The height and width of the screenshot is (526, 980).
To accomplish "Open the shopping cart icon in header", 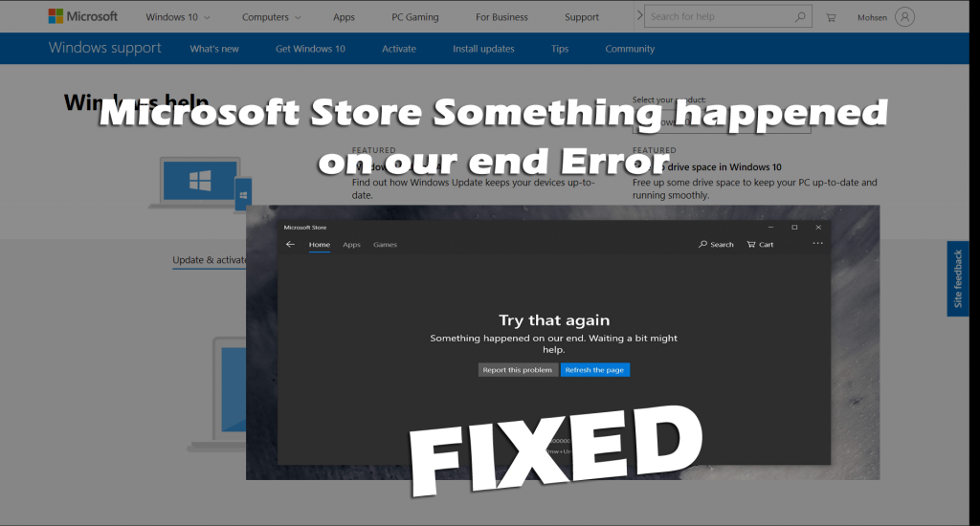I will (831, 17).
